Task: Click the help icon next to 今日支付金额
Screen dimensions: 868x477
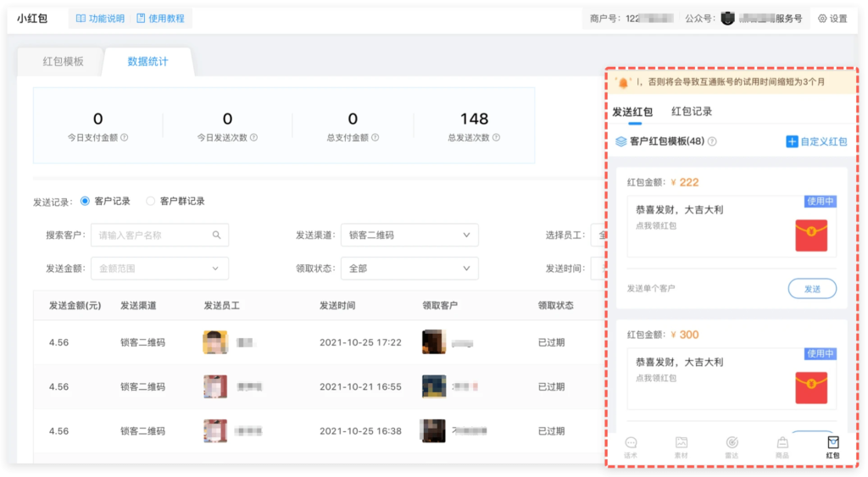Action: point(125,137)
